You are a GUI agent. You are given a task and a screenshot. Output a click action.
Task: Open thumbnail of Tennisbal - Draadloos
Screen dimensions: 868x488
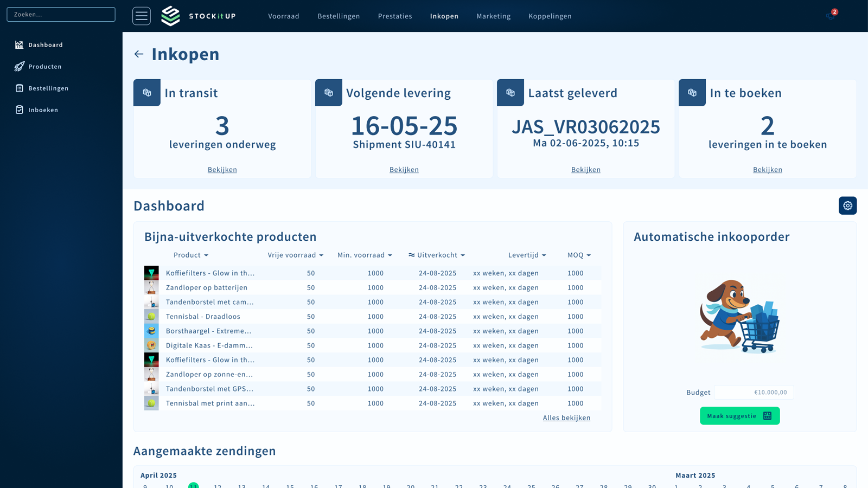151,316
